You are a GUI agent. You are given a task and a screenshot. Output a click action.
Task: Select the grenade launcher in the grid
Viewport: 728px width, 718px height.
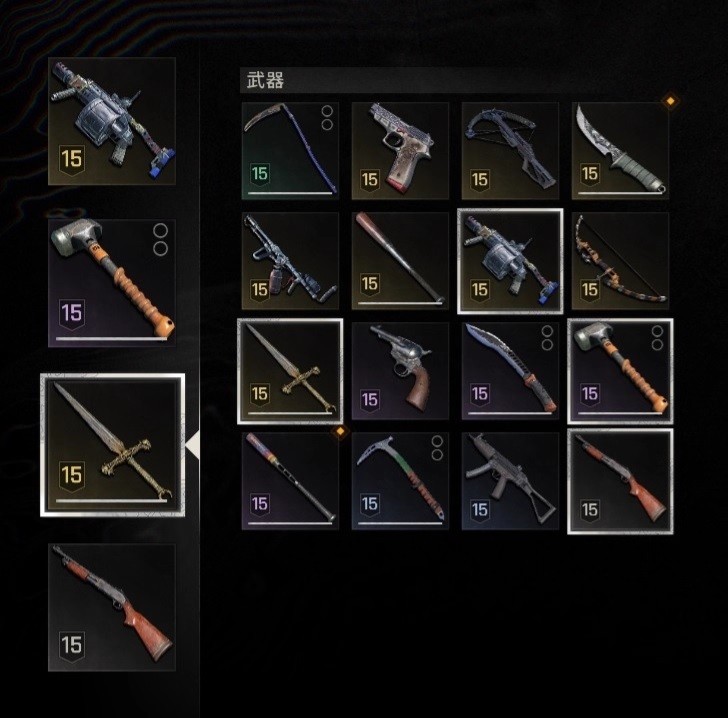(x=510, y=261)
